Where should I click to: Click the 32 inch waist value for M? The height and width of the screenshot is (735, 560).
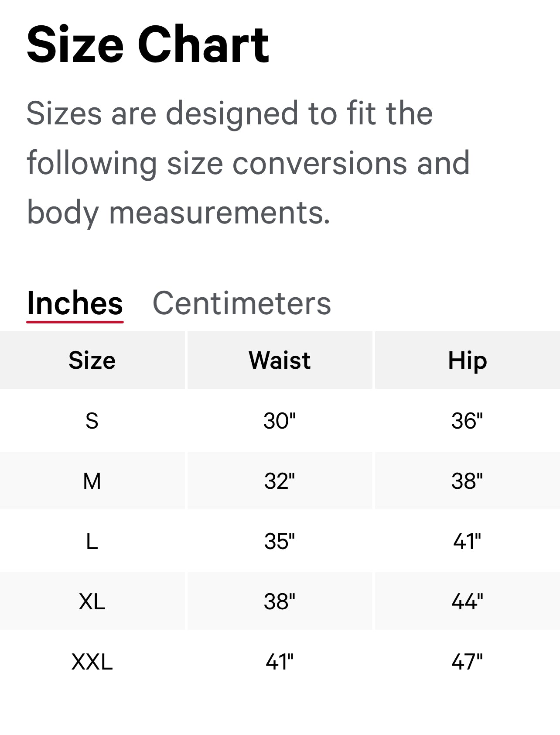(x=279, y=481)
